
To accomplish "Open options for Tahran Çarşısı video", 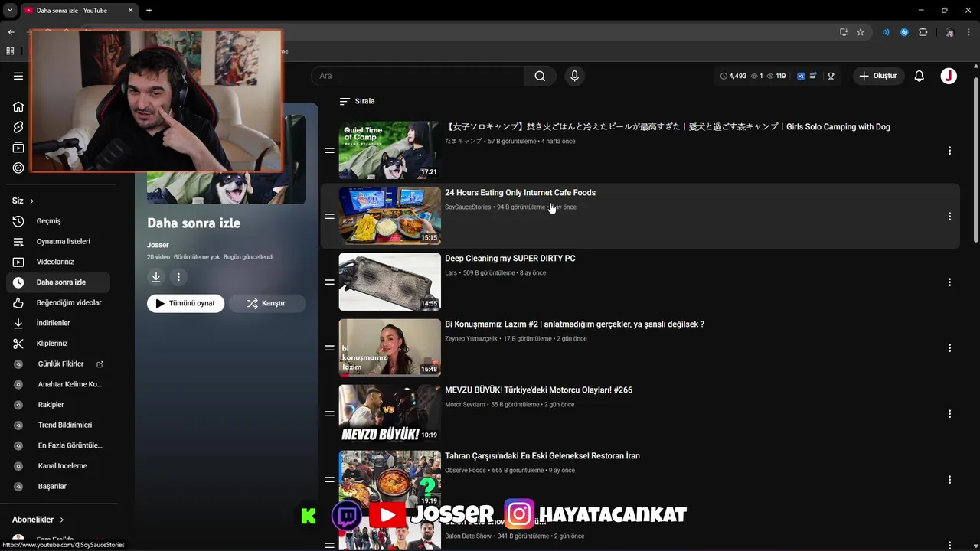I will [949, 480].
